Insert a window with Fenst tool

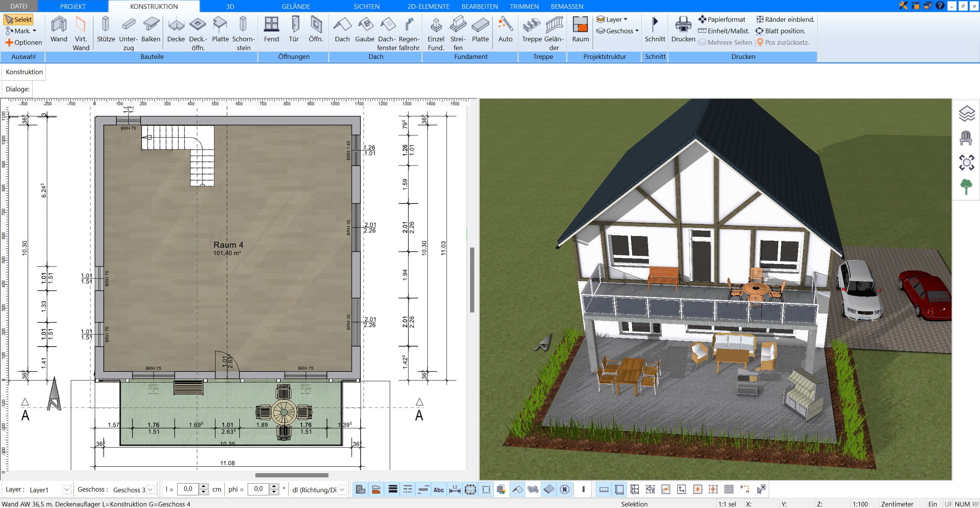271,29
